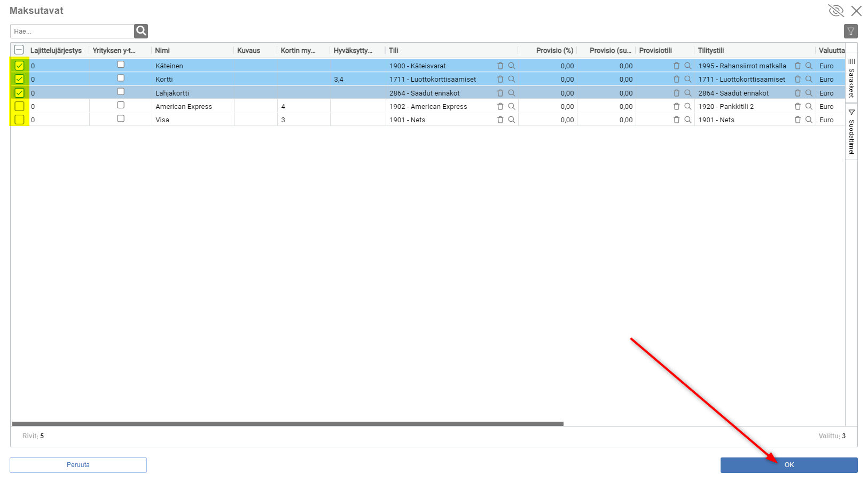Image resolution: width=868 pixels, height=482 pixels.
Task: Search Tili account for Lahjakortti row
Action: [512, 93]
